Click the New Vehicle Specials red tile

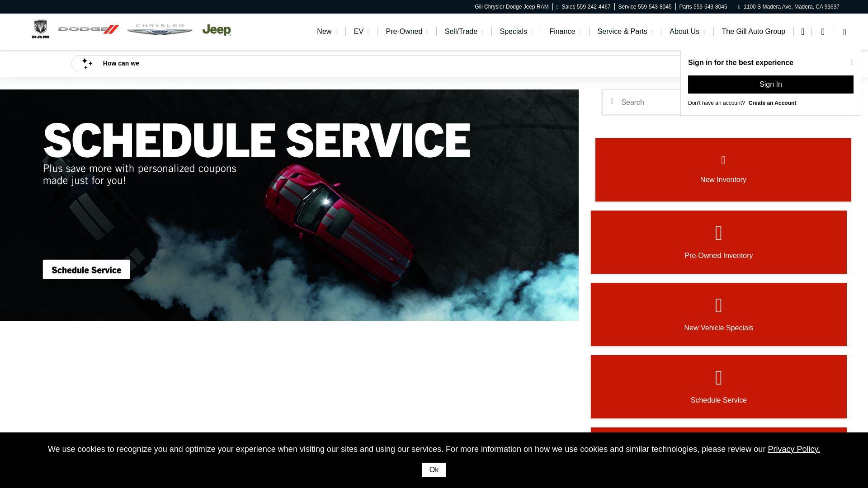coord(718,314)
